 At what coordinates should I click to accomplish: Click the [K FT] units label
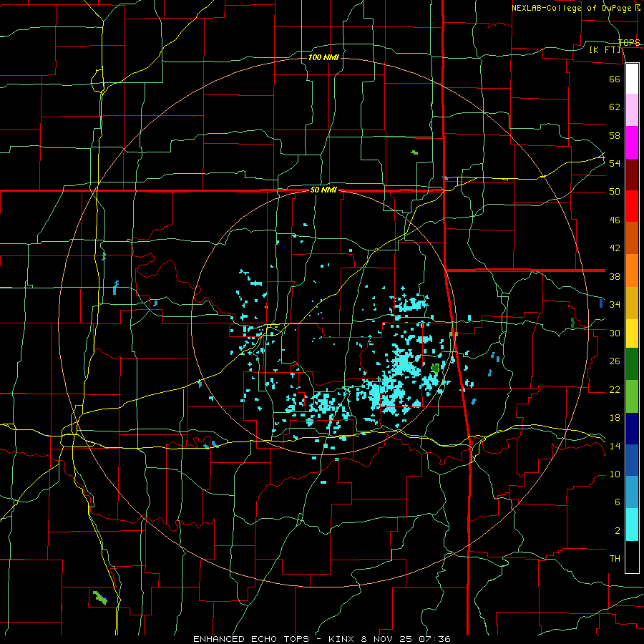coord(605,49)
